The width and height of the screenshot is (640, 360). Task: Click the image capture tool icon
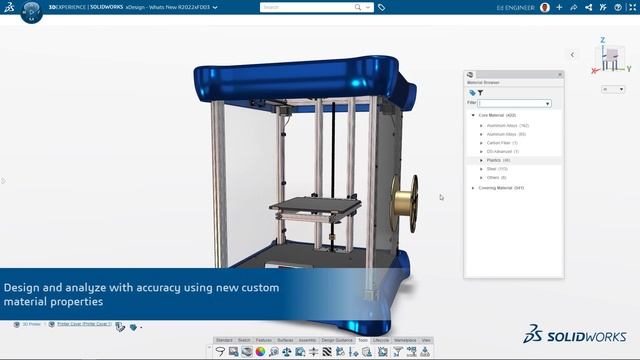(x=233, y=351)
